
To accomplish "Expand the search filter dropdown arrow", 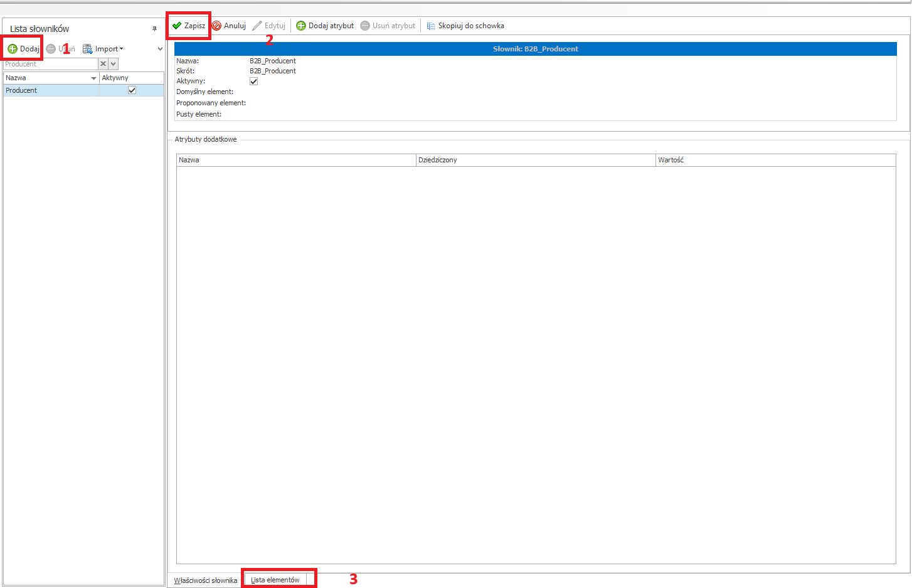I will 113,64.
